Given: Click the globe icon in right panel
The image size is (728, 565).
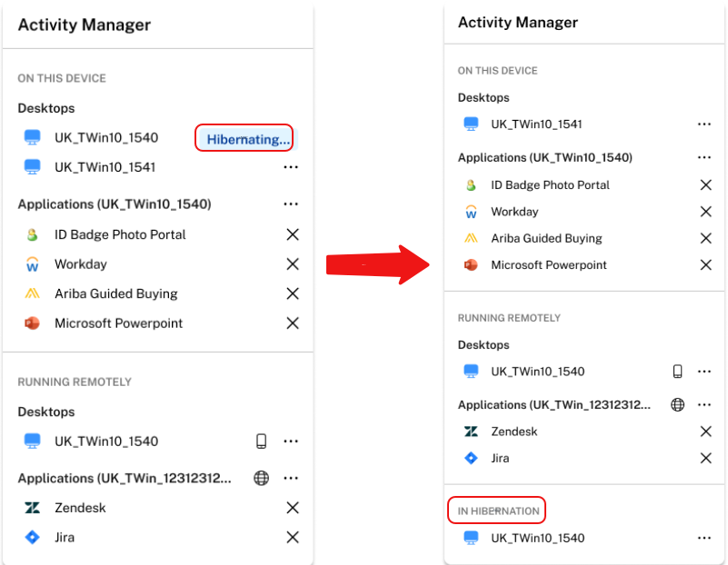Looking at the screenshot, I should [x=677, y=405].
